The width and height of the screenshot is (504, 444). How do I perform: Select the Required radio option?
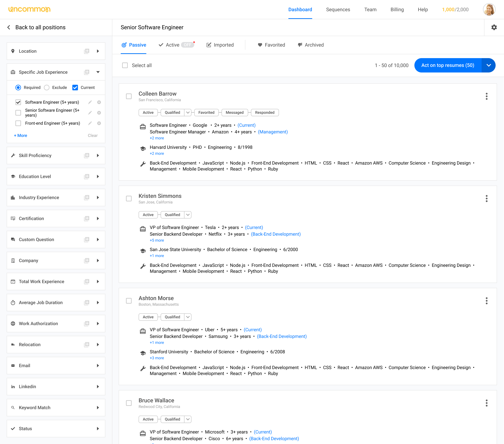pyautogui.click(x=18, y=88)
